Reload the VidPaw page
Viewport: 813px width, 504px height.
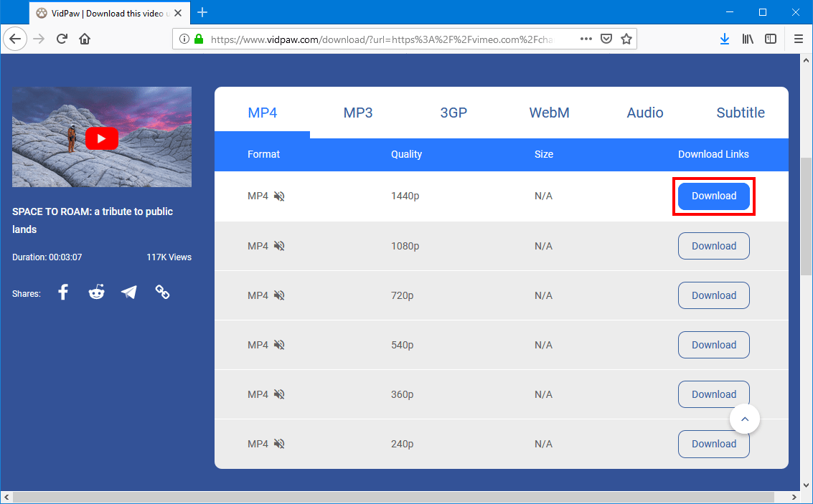point(62,39)
